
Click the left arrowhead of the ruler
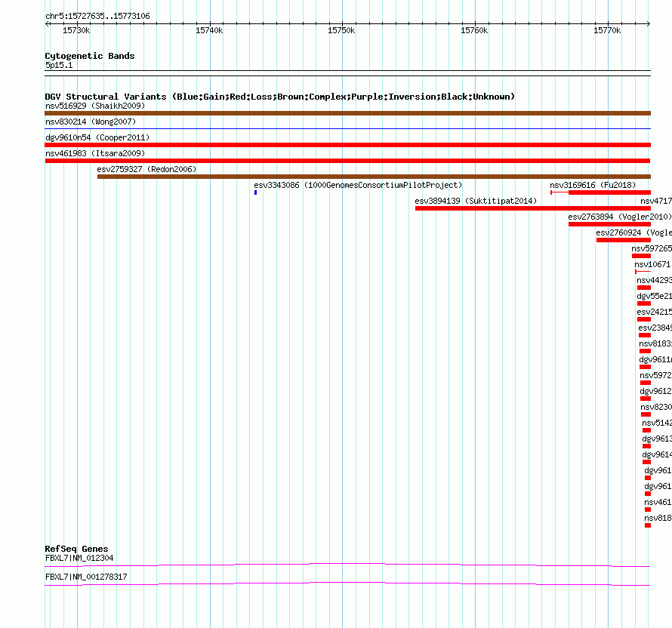click(x=47, y=23)
